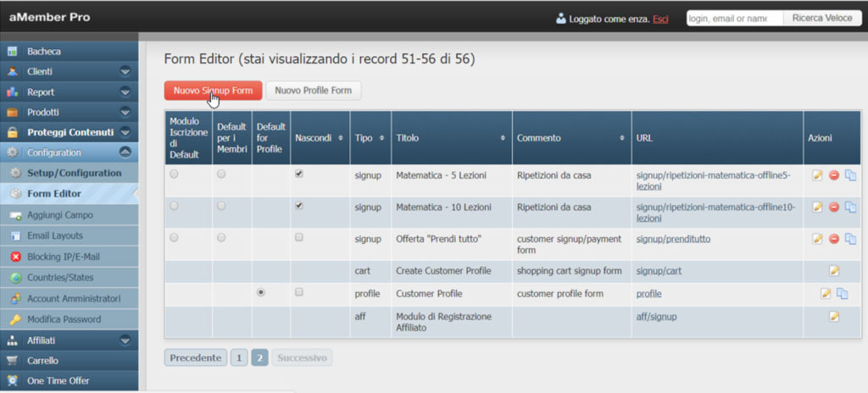Uncheck Nascondi checkbox for Matematica - 5 Lezioni

(299, 174)
